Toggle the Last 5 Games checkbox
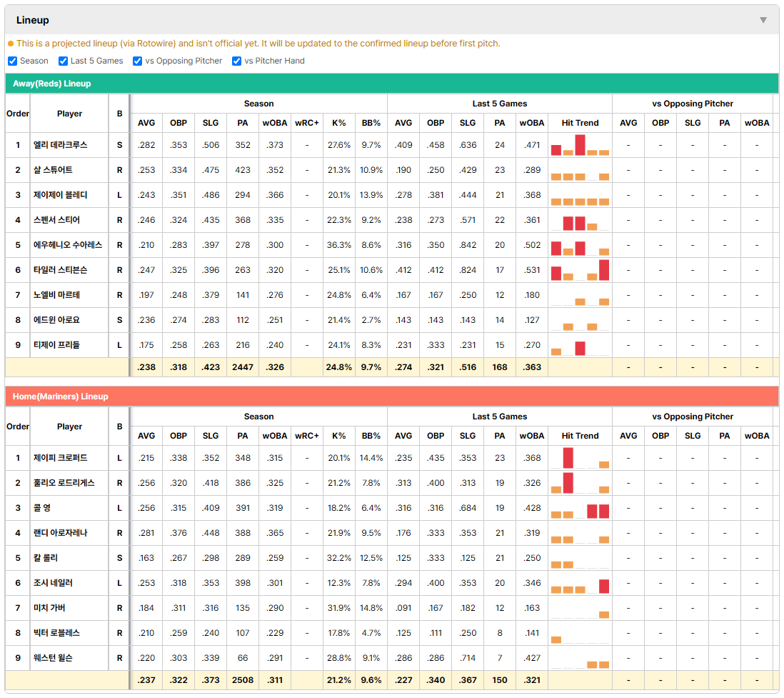This screenshot has width=784, height=698. coord(63,61)
